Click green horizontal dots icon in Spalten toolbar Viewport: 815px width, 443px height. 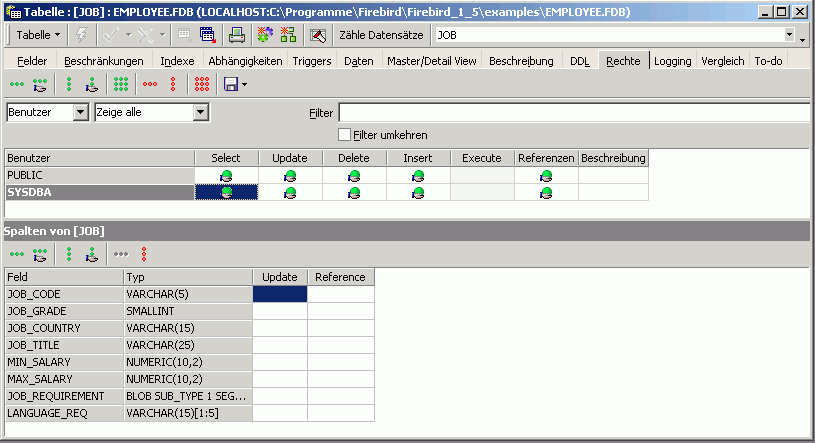[x=17, y=254]
